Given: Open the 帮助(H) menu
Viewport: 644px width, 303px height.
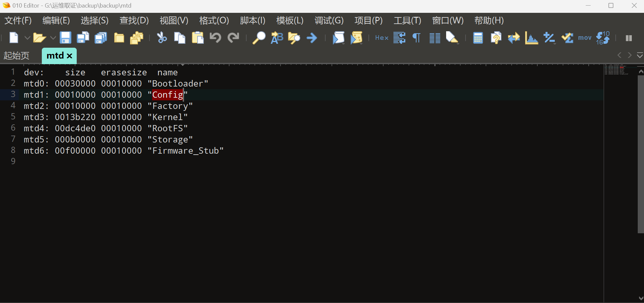Looking at the screenshot, I should tap(489, 20).
